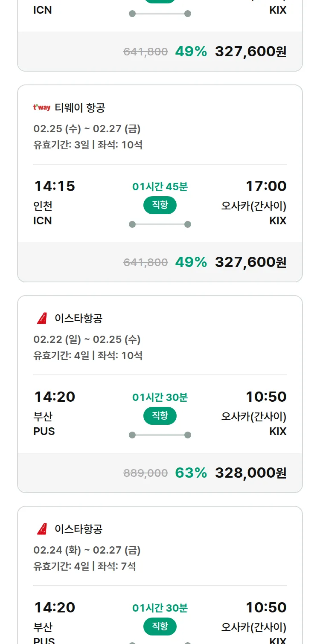
Task: Click the 14:15 인천 departure time
Action: 55,186
